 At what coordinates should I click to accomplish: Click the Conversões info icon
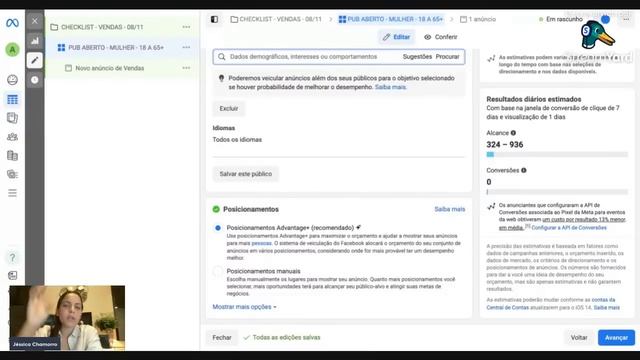[x=524, y=171]
